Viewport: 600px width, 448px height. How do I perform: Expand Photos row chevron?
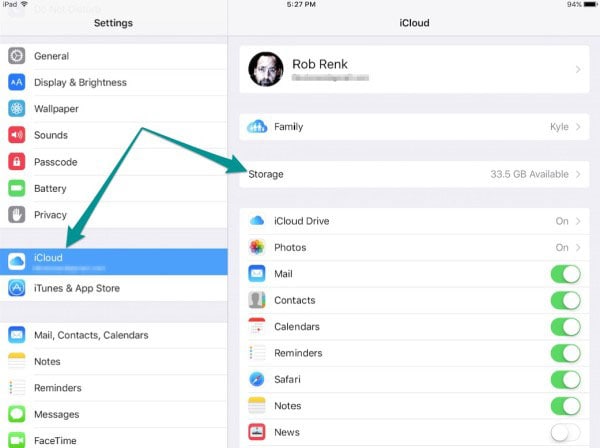(578, 248)
